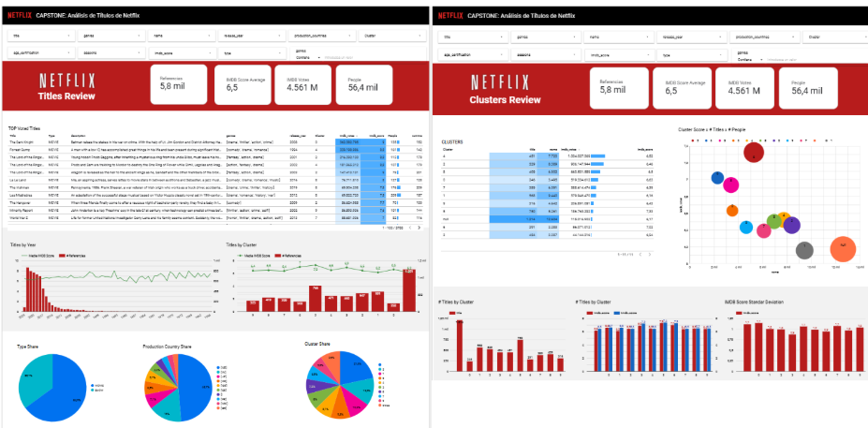Select the Referencias scorecard in Titles Review
This screenshot has height=428, width=868.
(179, 84)
